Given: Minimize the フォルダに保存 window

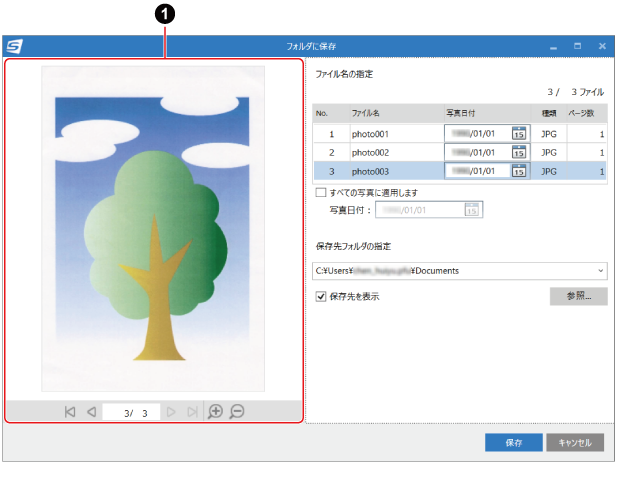Looking at the screenshot, I should click(553, 47).
